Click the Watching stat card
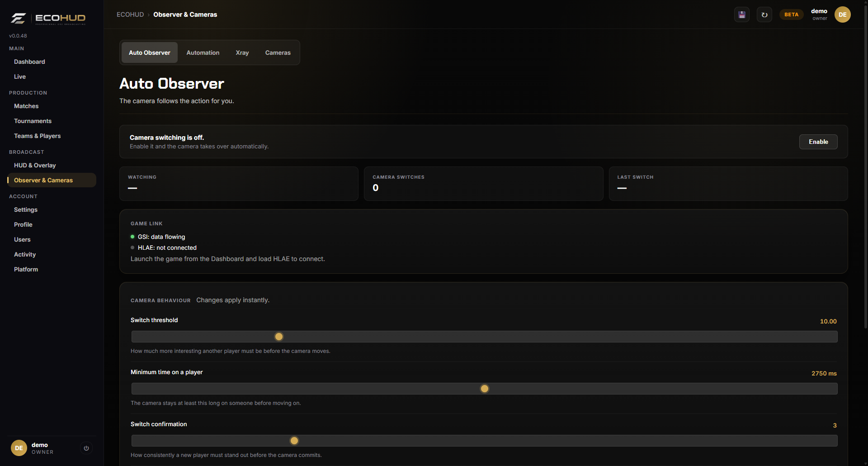The width and height of the screenshot is (868, 466). 239,184
